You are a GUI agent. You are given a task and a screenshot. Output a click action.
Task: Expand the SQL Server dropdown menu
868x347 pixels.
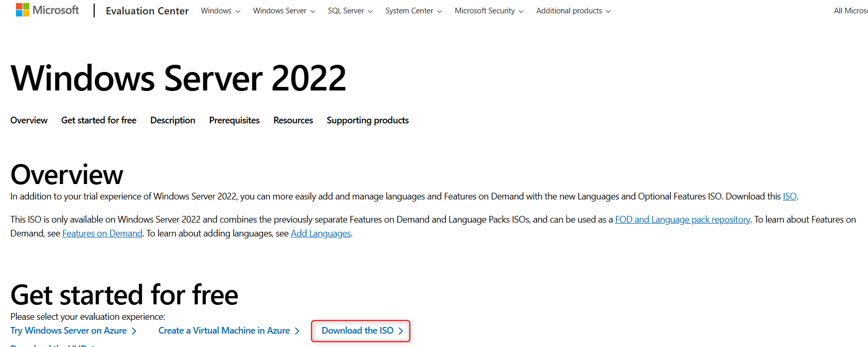click(x=350, y=11)
